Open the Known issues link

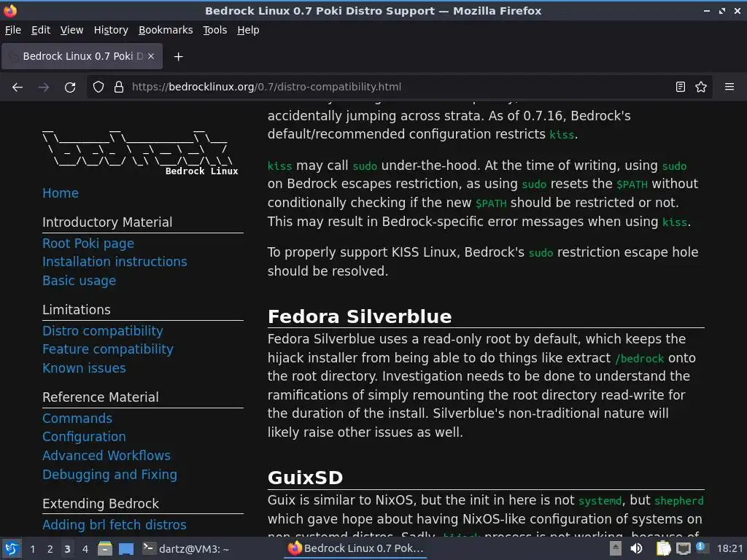tap(85, 368)
